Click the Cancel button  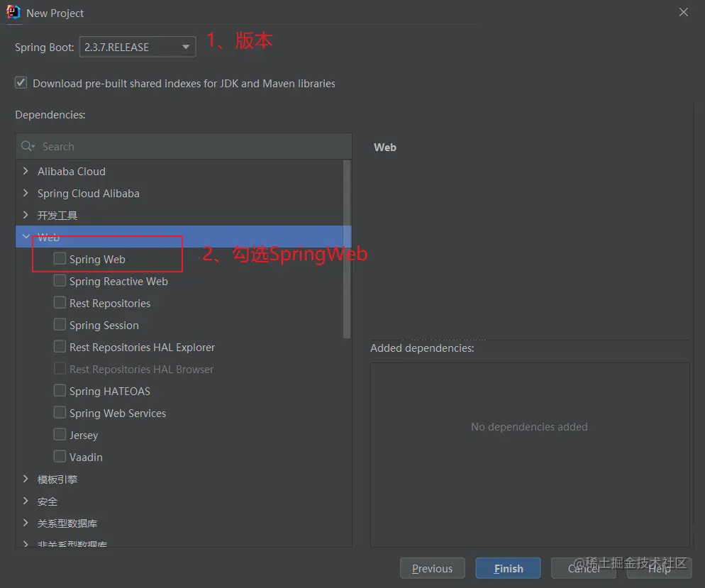pos(584,568)
